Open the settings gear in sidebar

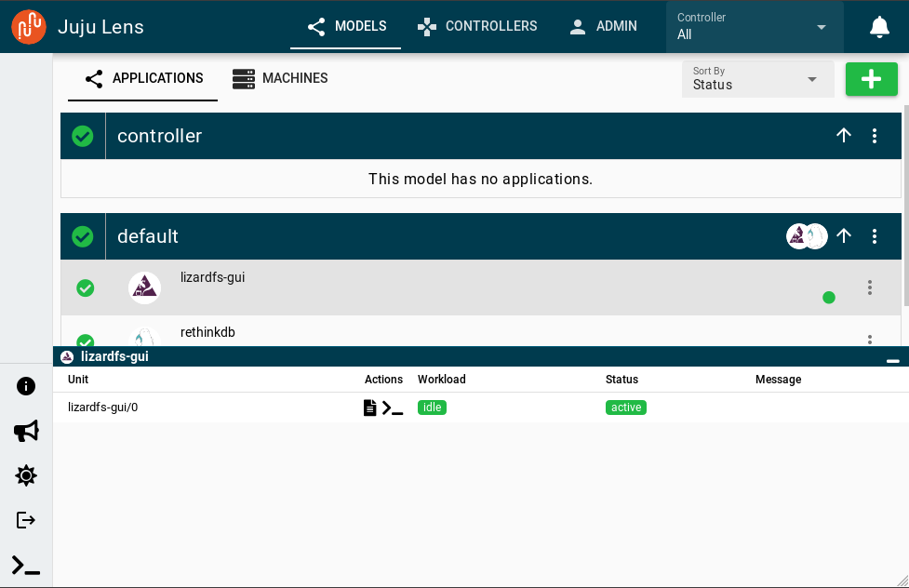point(26,475)
